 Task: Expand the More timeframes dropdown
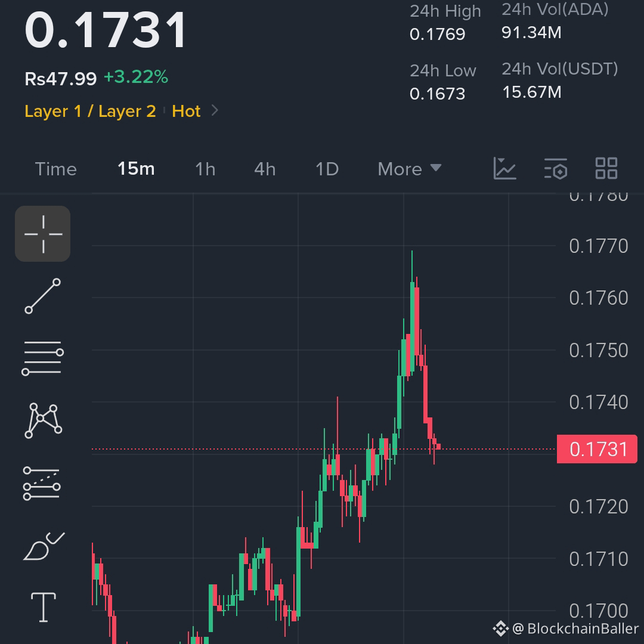tap(410, 169)
